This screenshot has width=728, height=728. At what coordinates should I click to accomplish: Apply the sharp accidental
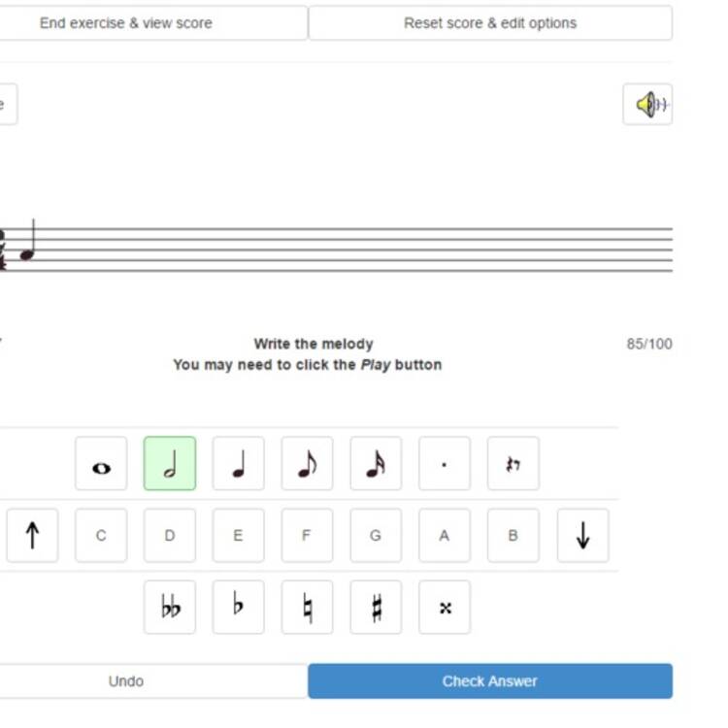click(376, 607)
